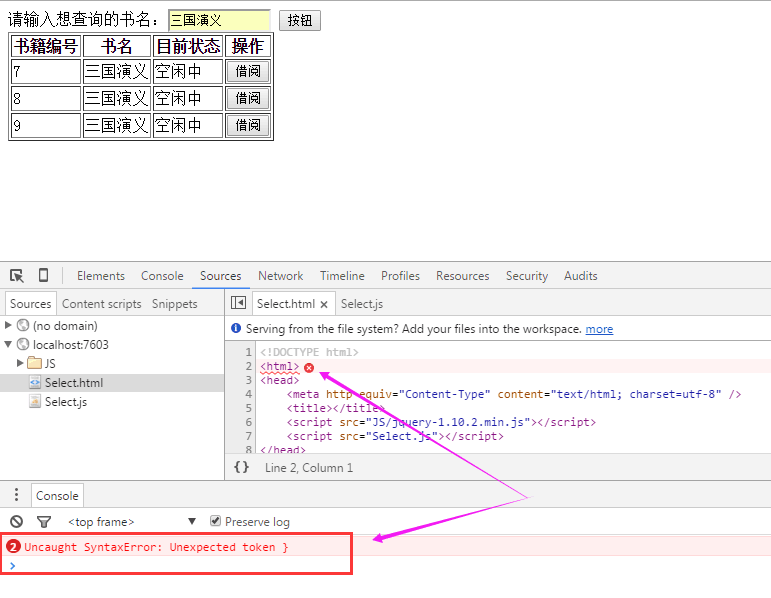This screenshot has width=771, height=598.
Task: Click the Uncaught SyntaxError console message
Action: tap(156, 547)
